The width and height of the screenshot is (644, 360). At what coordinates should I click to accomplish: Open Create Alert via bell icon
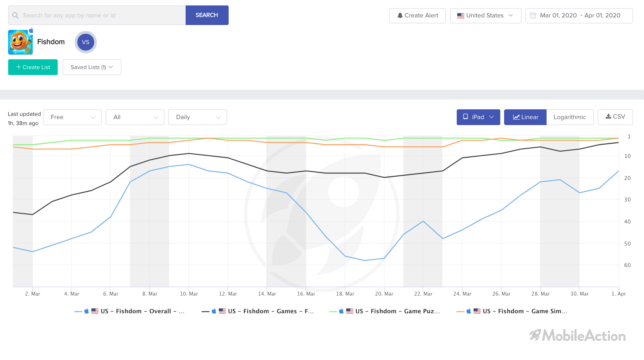pyautogui.click(x=417, y=15)
